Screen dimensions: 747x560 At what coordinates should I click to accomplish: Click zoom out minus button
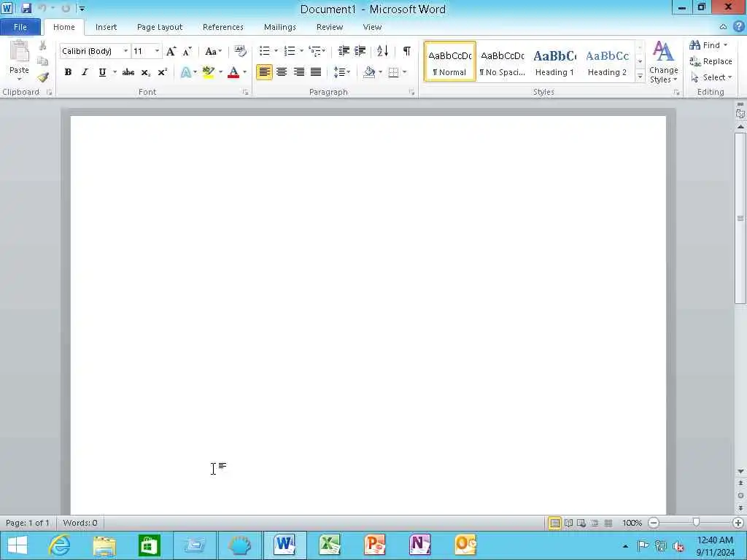654,523
